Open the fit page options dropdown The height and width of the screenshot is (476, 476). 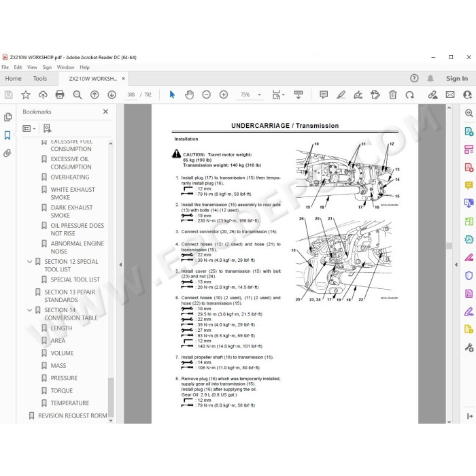[278, 95]
